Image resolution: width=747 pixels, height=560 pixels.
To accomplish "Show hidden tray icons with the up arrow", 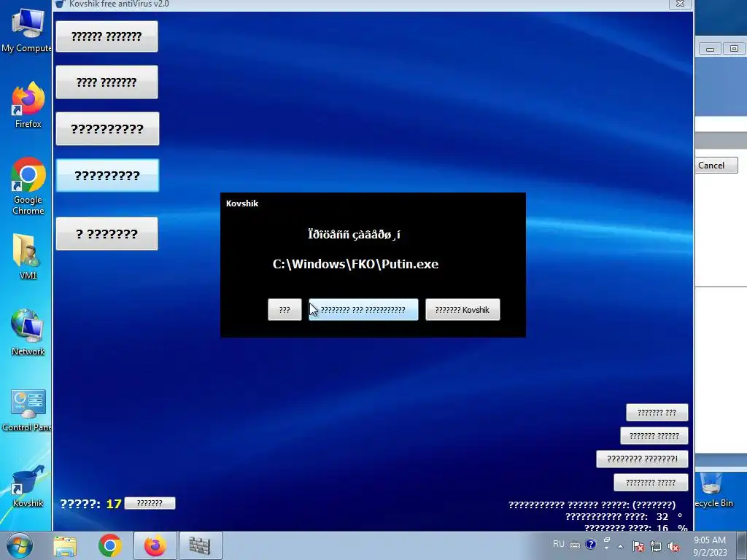I will coord(620,546).
